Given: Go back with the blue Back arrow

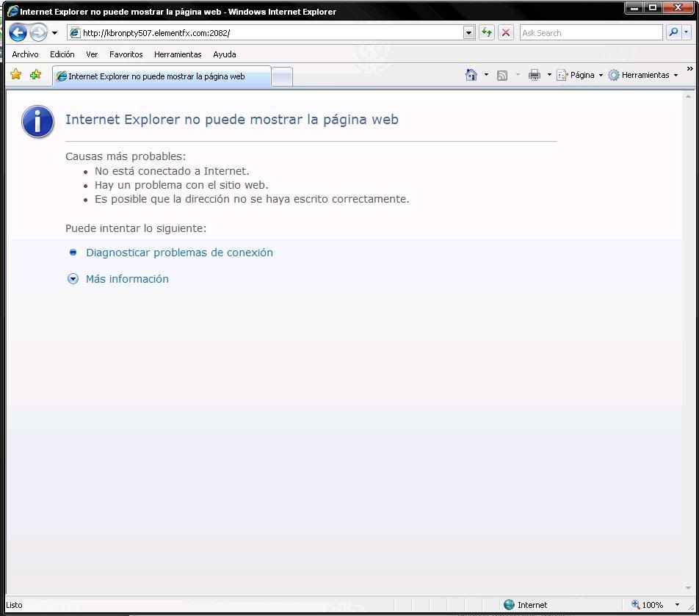Looking at the screenshot, I should pyautogui.click(x=18, y=32).
